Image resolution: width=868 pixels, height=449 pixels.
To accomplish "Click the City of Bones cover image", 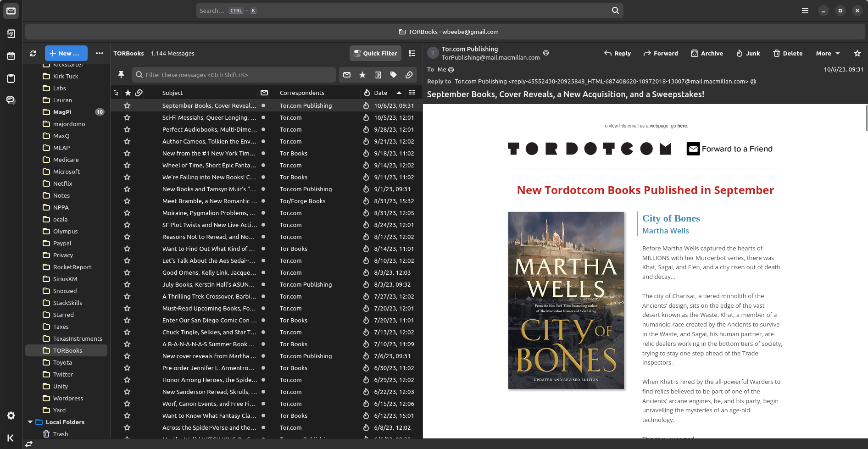I will click(566, 300).
